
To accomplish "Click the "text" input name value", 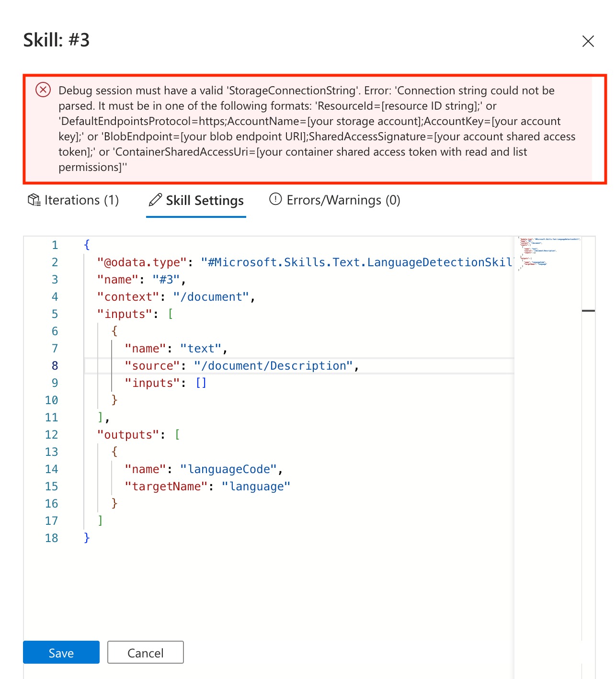I will (201, 349).
